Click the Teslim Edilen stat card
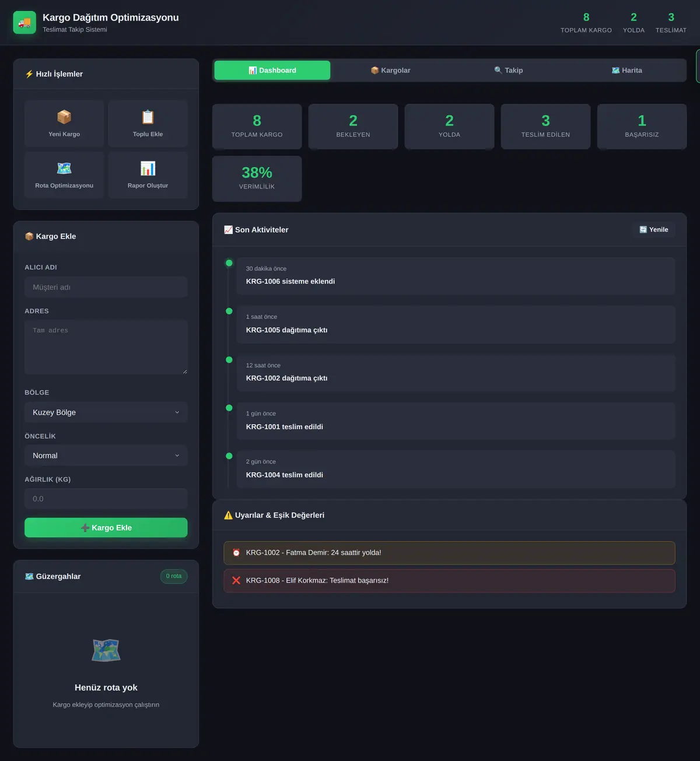Image resolution: width=700 pixels, height=761 pixels. (545, 127)
